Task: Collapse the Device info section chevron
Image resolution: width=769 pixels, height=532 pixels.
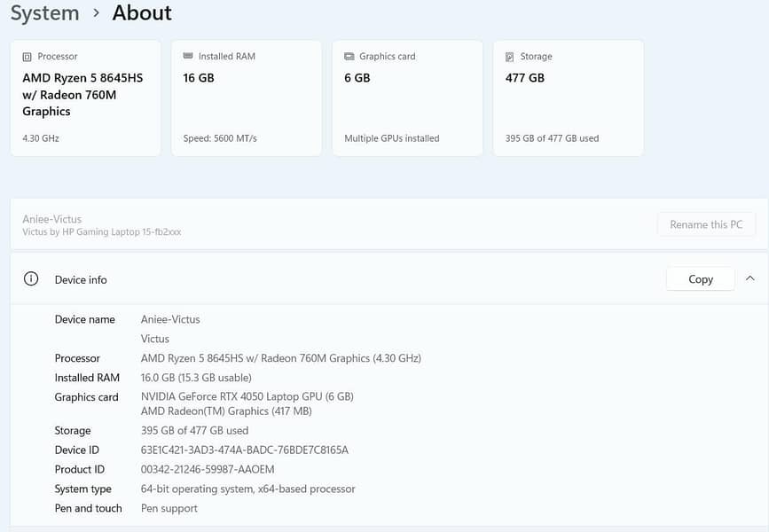Action: pos(749,278)
